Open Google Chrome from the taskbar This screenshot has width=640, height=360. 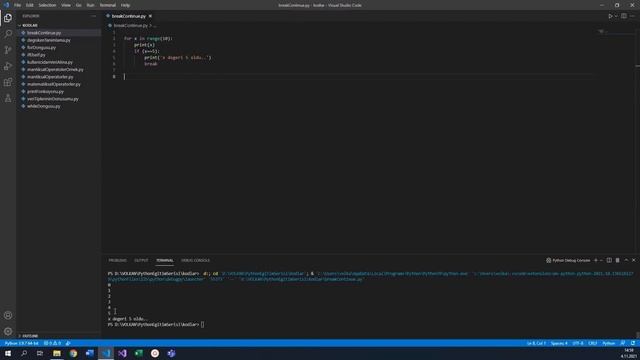[73, 353]
